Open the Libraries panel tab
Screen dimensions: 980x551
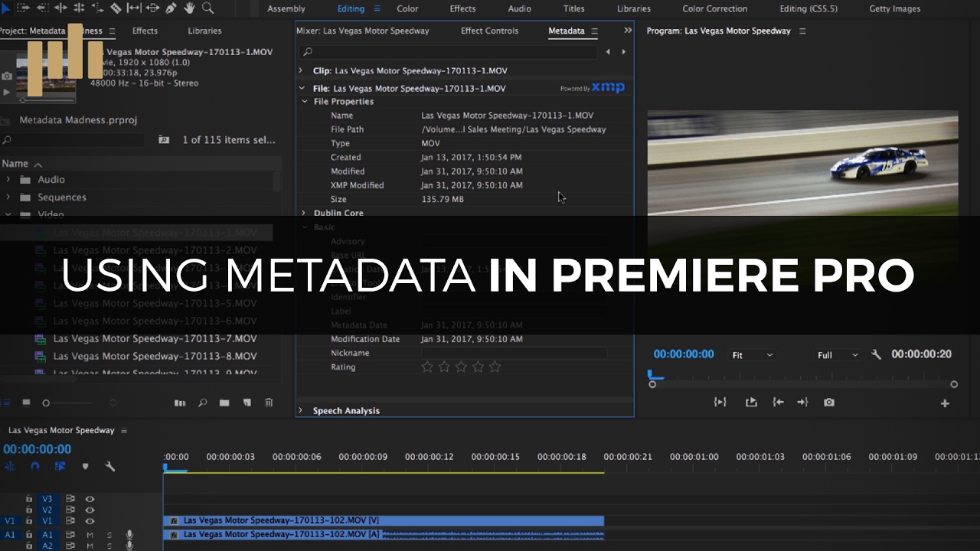coord(204,31)
